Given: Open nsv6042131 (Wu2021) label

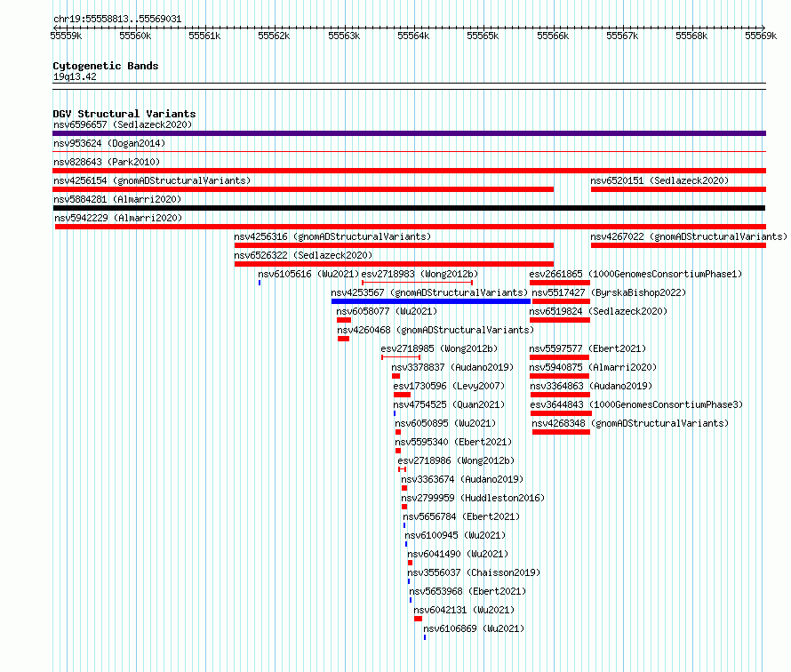Looking at the screenshot, I should pyautogui.click(x=464, y=610).
